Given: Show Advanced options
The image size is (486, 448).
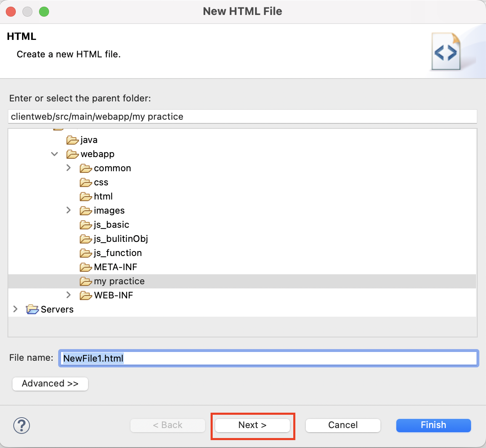Looking at the screenshot, I should (50, 384).
